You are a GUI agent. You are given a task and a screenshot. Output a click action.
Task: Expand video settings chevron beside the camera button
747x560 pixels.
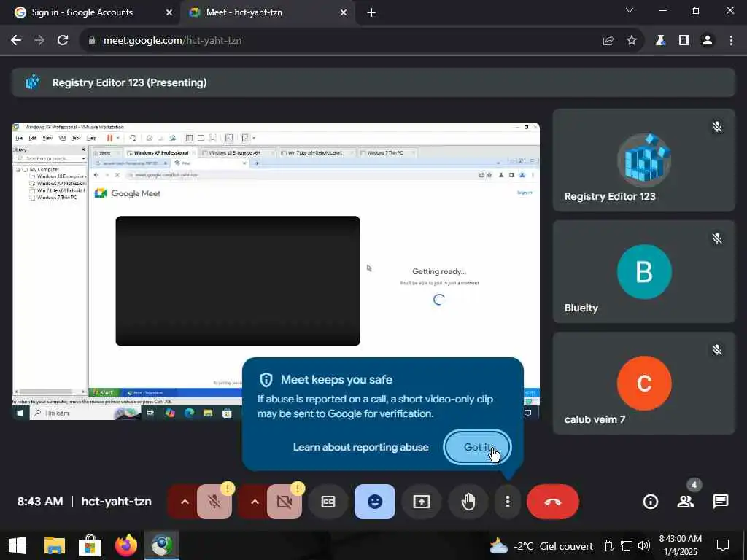click(x=255, y=502)
